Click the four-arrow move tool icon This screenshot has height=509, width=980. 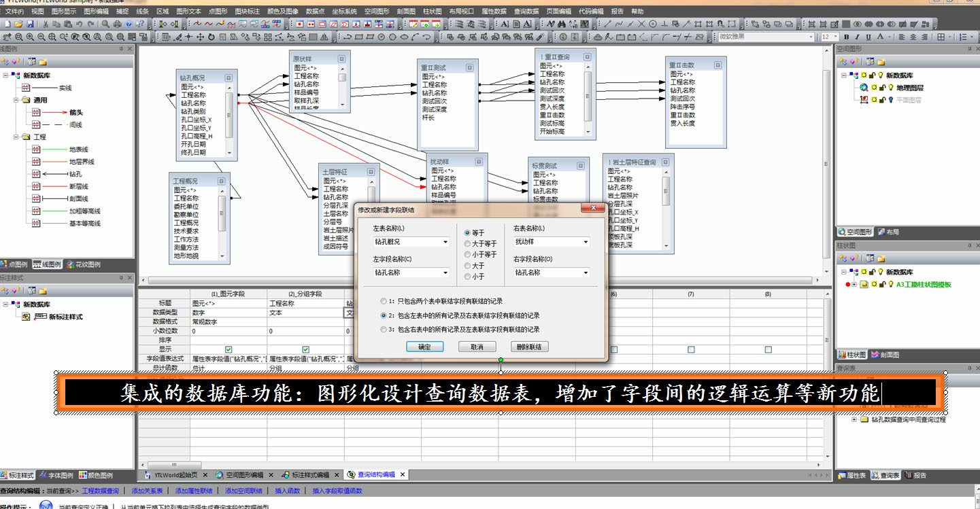point(200,37)
